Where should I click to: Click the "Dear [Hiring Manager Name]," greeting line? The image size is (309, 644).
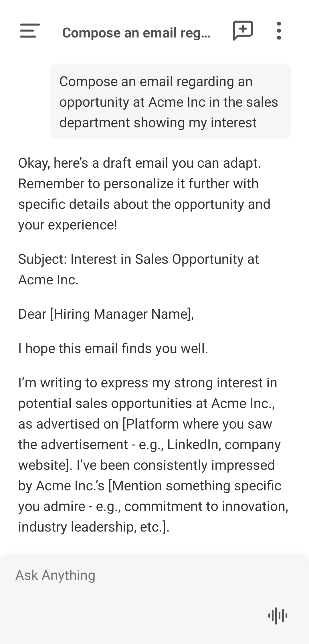pyautogui.click(x=106, y=314)
